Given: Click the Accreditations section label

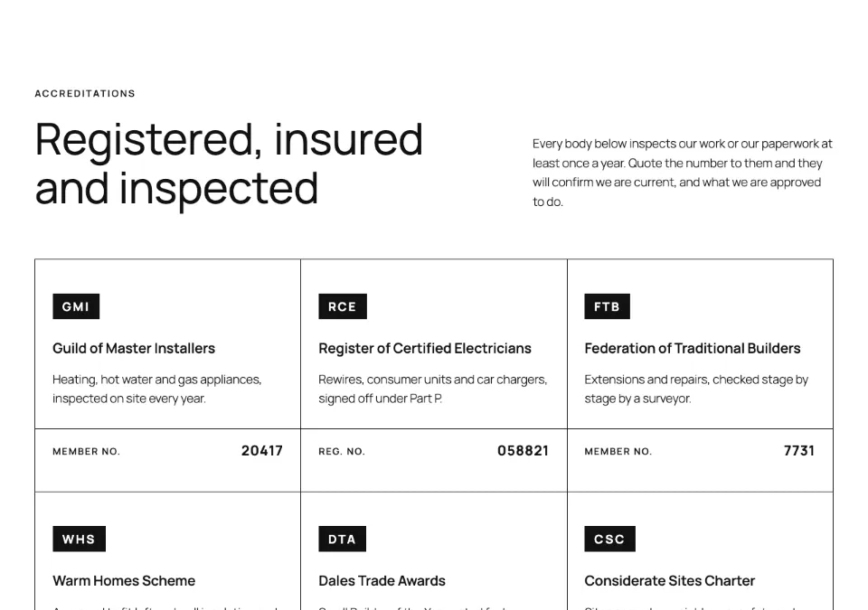Looking at the screenshot, I should click(85, 94).
